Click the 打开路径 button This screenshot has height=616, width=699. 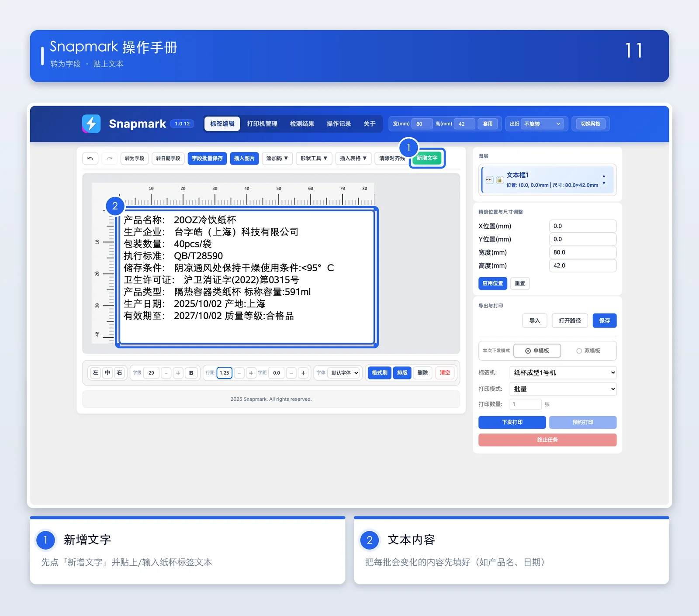click(570, 320)
